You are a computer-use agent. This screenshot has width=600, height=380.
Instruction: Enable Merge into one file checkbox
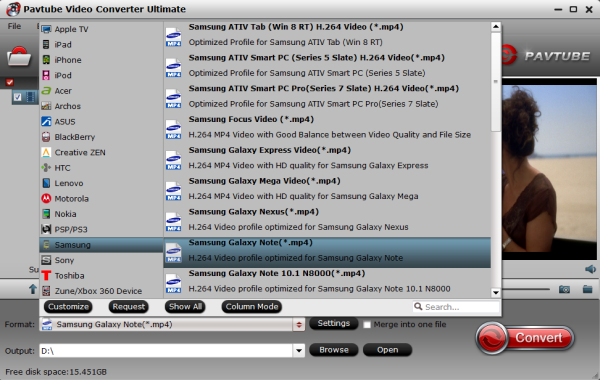367,325
